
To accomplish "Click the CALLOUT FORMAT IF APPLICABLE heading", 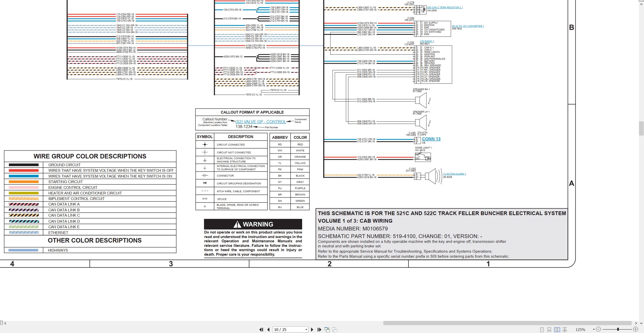I will [252, 112].
